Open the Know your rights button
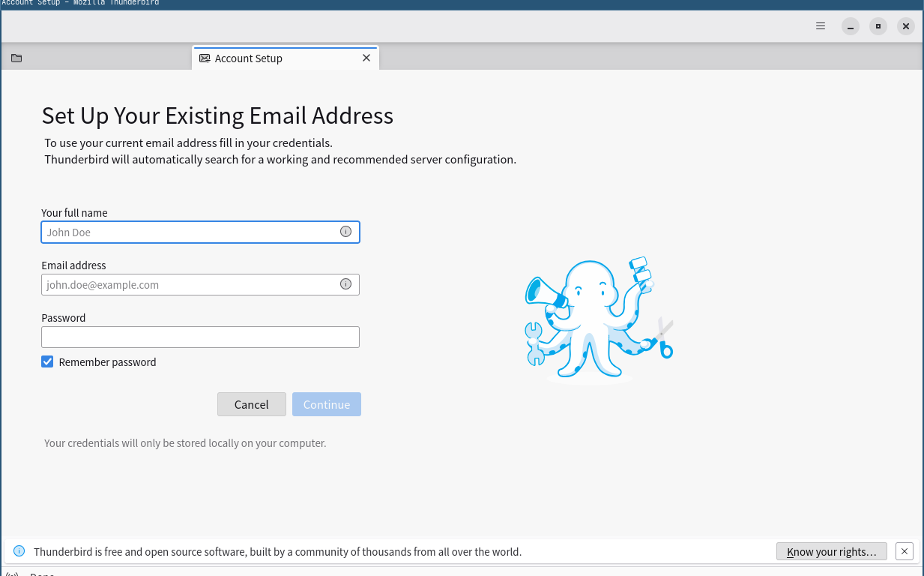Screen dimensions: 924x576 pyautogui.click(x=832, y=551)
